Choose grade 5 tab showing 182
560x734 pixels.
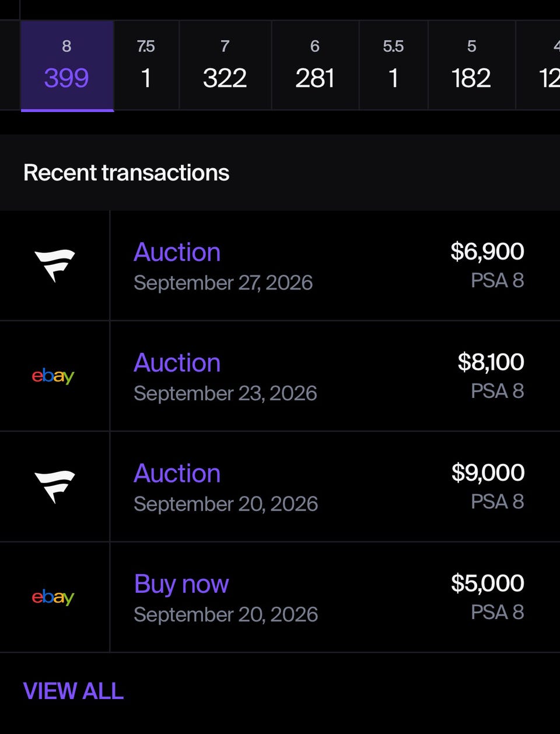coord(471,66)
